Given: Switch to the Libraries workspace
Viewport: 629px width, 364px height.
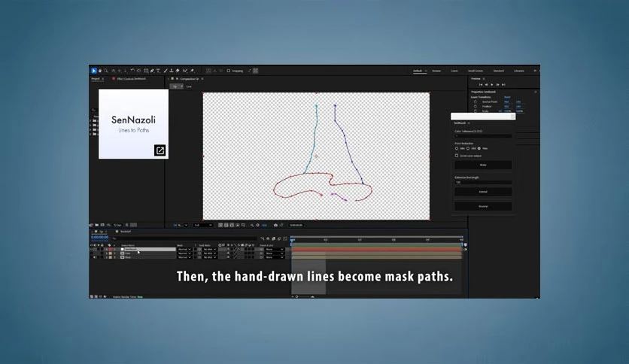Looking at the screenshot, I should point(518,71).
